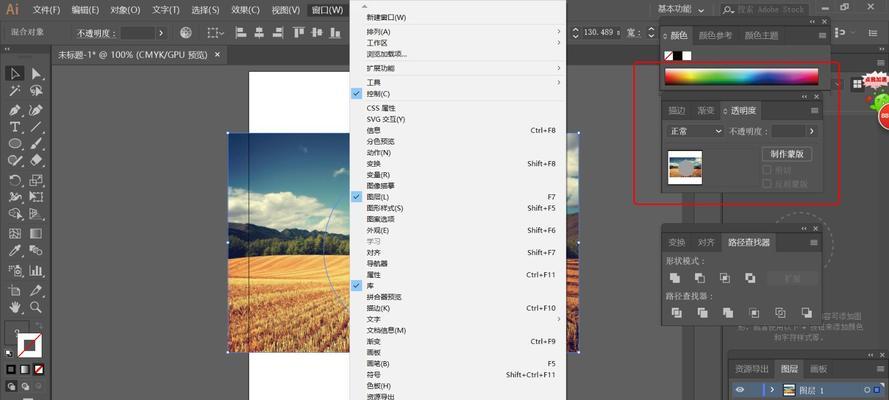Click the color spectrum bar

[x=741, y=77]
